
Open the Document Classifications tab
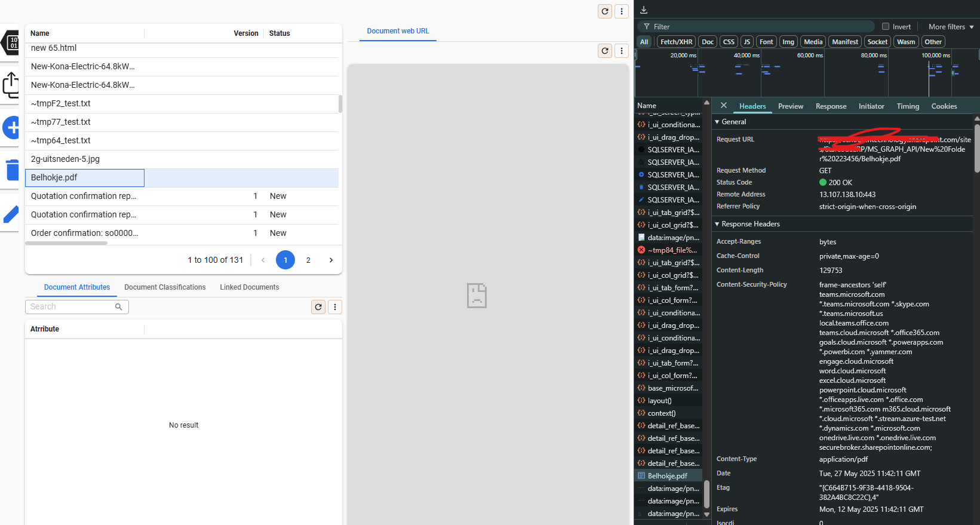coord(165,287)
